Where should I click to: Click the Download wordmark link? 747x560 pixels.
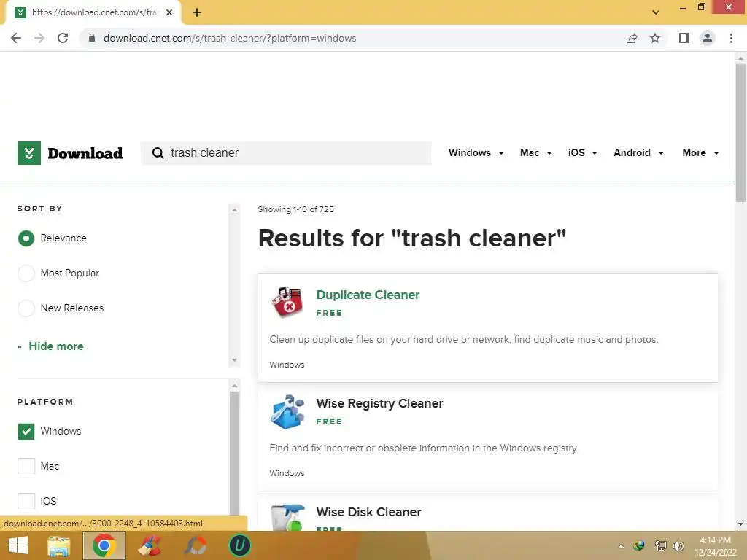point(85,153)
